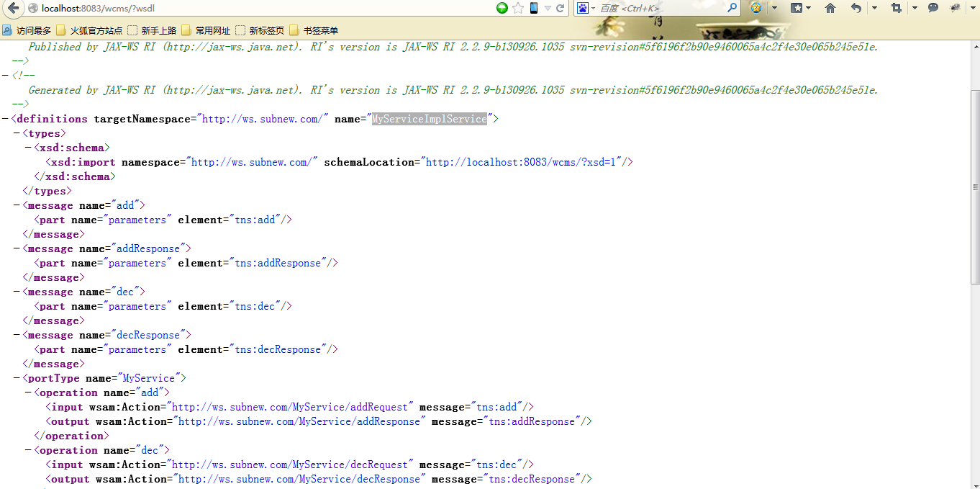Viewport: 980px width, 489px height.
Task: Open the search engine selector dropdown arrow
Action: [593, 9]
